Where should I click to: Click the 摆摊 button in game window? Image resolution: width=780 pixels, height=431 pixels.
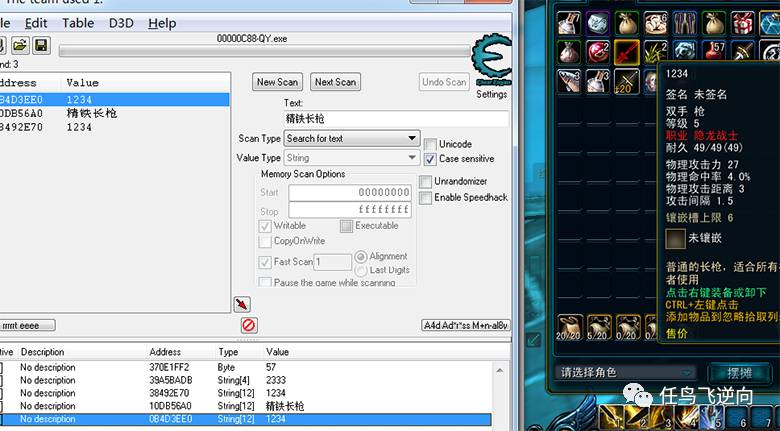(739, 373)
